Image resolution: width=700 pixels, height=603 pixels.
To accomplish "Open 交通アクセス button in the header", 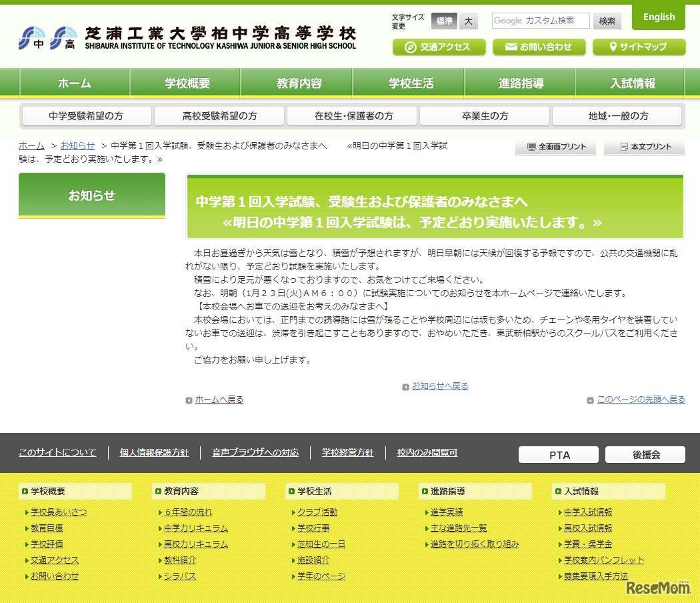I will pyautogui.click(x=439, y=47).
